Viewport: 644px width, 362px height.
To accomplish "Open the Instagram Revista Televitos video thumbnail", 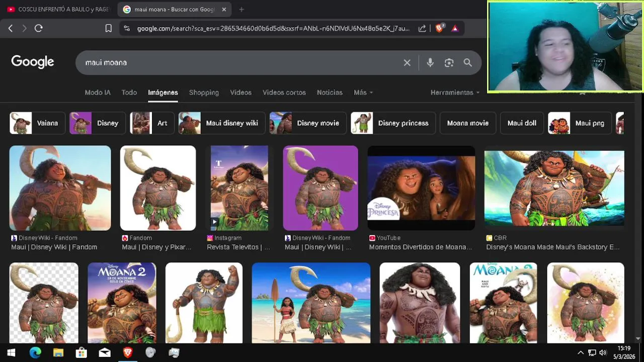I will click(239, 188).
